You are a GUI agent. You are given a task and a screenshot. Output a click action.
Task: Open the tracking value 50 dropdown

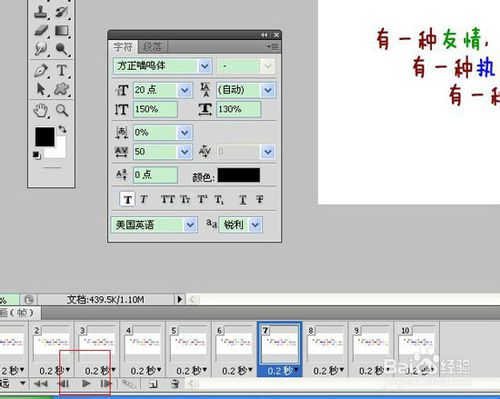point(184,152)
